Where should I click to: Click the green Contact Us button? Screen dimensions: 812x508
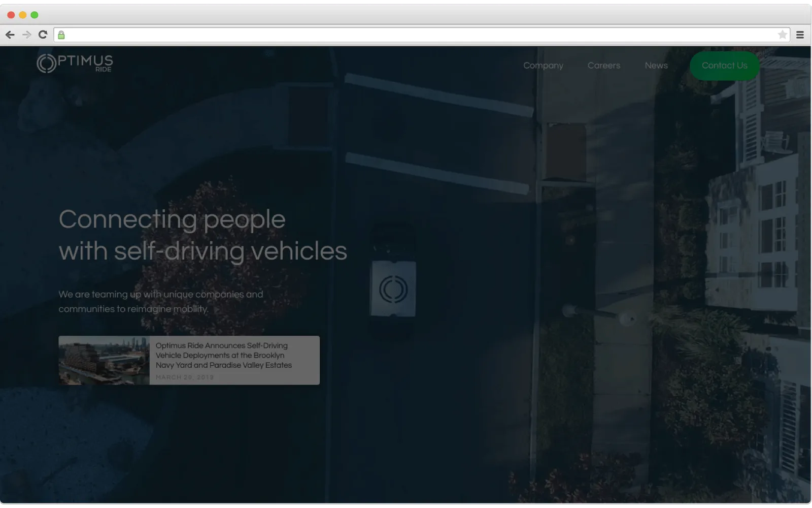tap(724, 66)
